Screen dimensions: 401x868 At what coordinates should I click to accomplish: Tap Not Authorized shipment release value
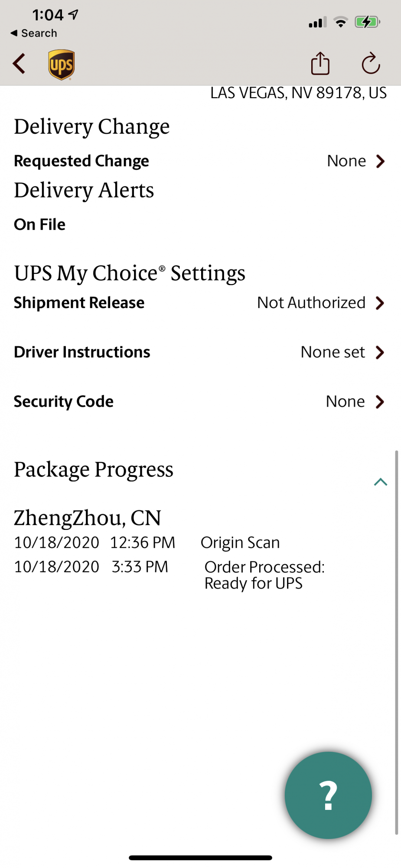coord(311,302)
